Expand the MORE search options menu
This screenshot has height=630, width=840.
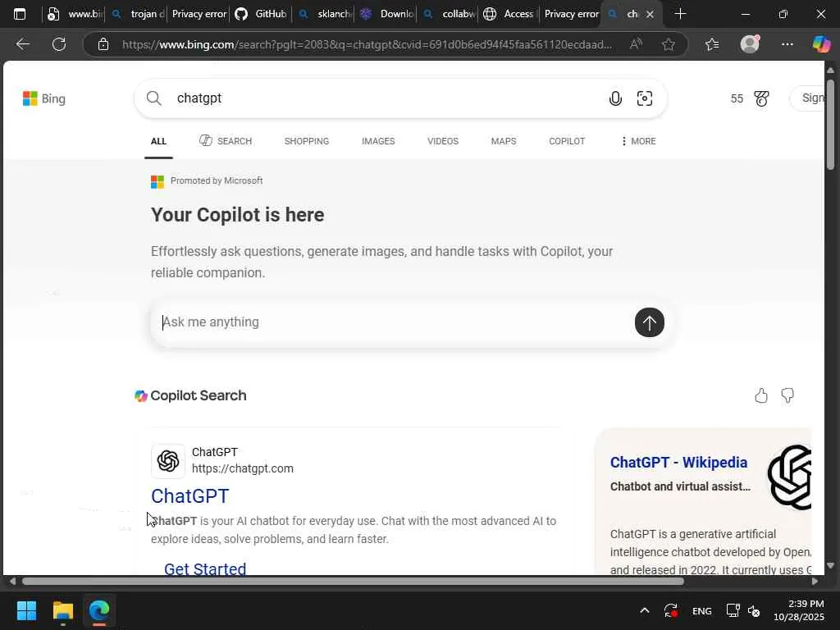click(638, 141)
